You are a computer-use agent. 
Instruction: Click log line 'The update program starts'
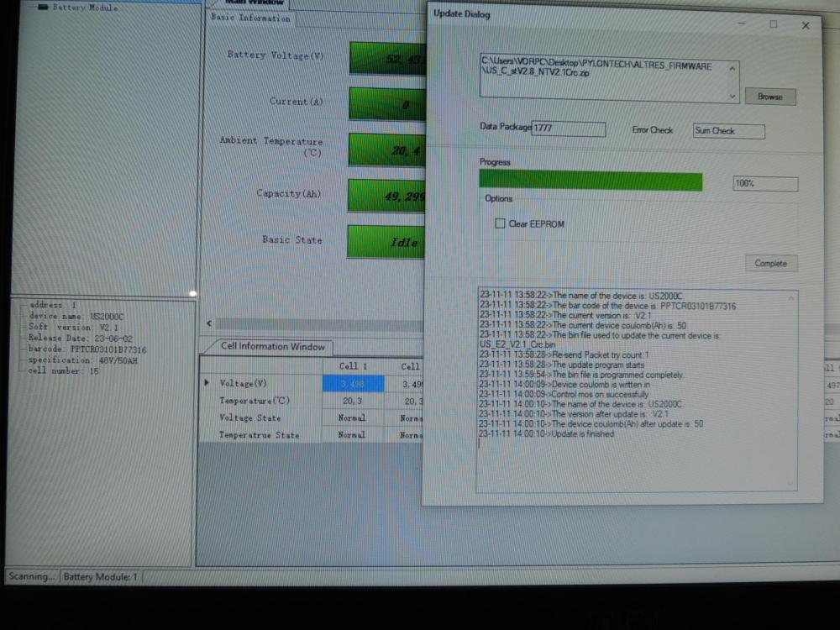coord(562,365)
